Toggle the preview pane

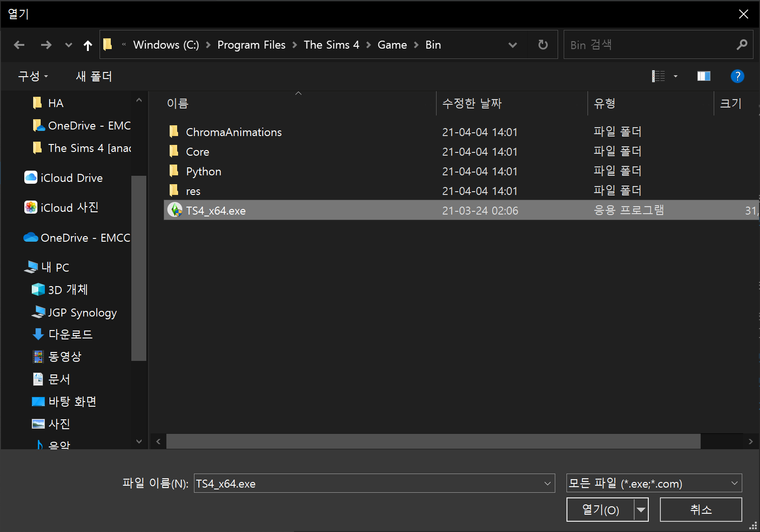[704, 76]
